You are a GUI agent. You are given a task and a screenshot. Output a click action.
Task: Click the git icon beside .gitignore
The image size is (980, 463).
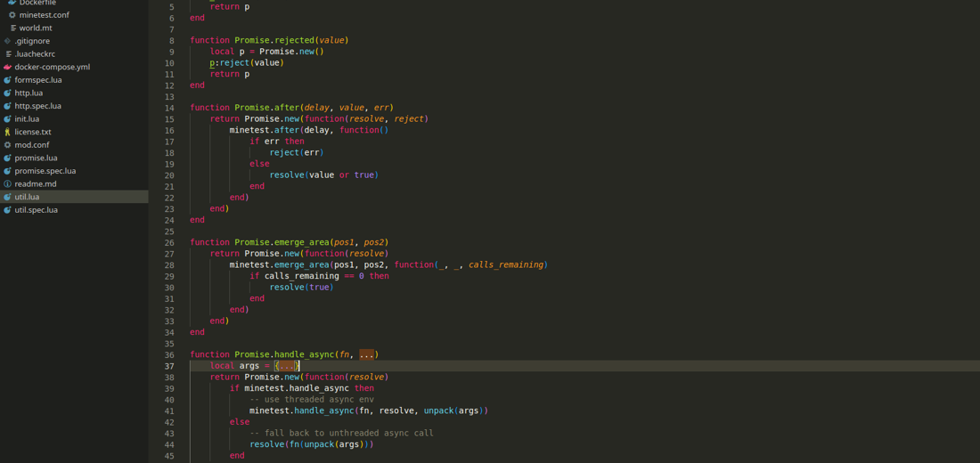pyautogui.click(x=8, y=41)
